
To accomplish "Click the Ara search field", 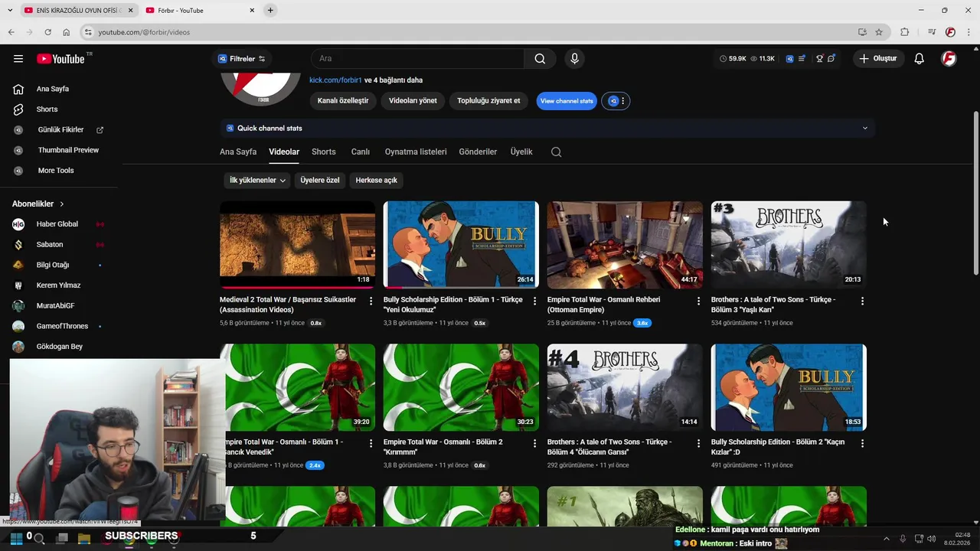I will point(418,59).
